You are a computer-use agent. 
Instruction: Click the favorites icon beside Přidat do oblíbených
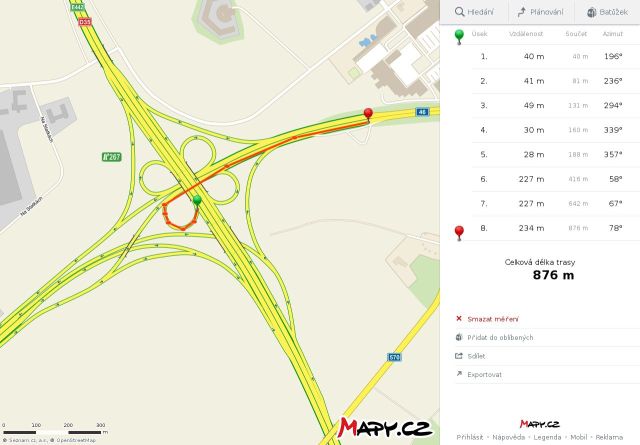(x=459, y=337)
